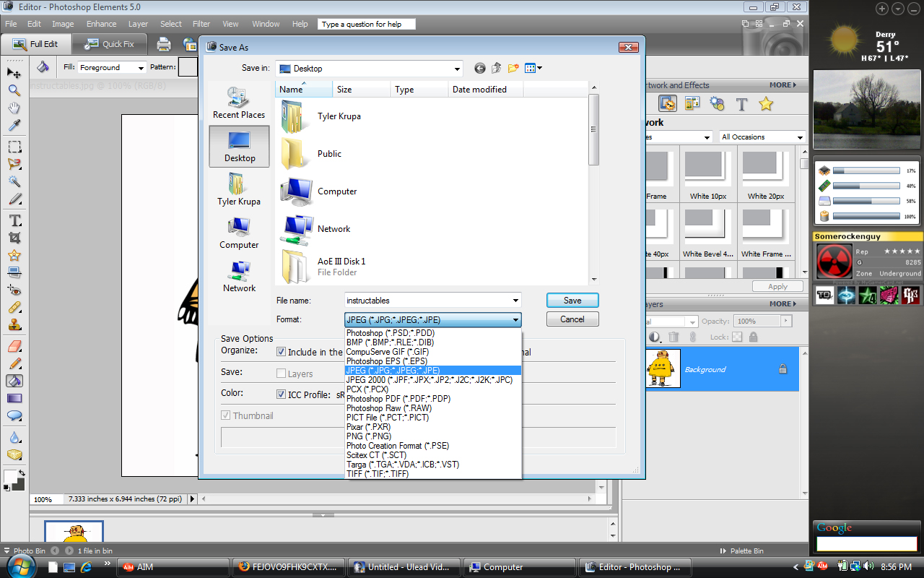
Task: Select the Gradient tool
Action: [14, 398]
